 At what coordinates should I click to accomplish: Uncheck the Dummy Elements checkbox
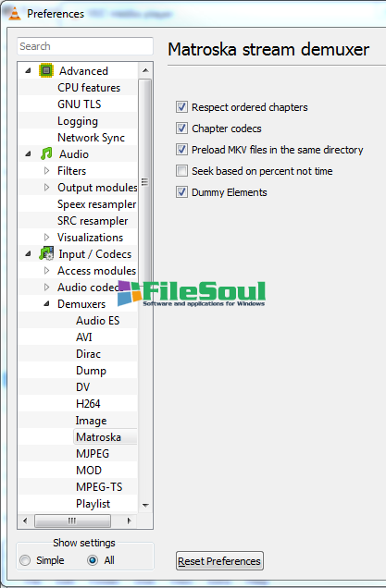181,192
